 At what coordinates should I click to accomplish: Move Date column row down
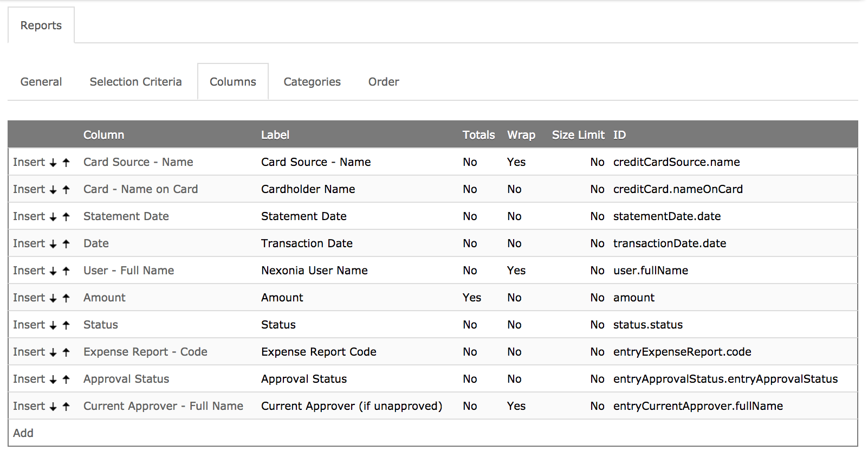tap(53, 244)
